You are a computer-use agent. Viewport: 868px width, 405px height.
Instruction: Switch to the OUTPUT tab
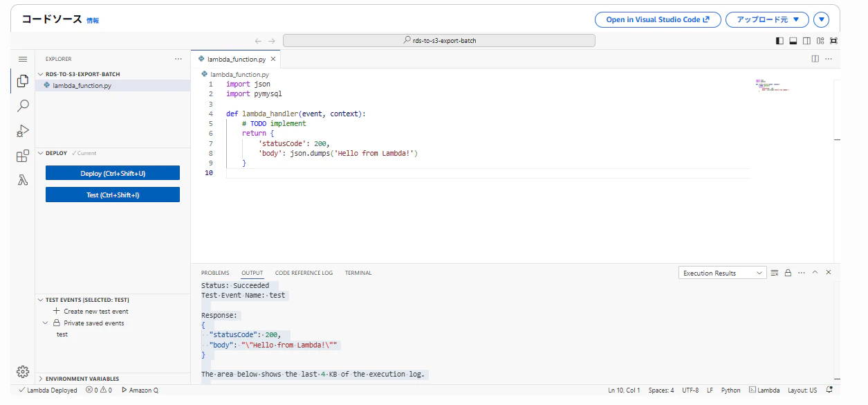click(252, 273)
